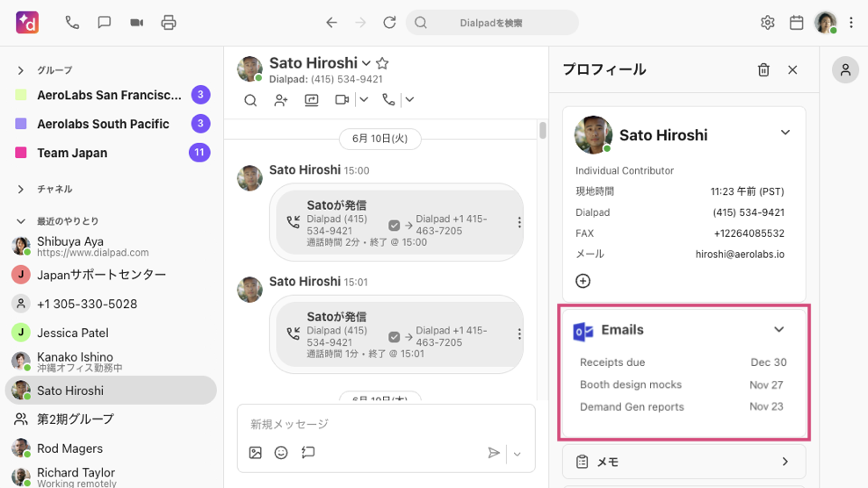This screenshot has height=488, width=868.
Task: Open the Receipts due email
Action: tap(612, 362)
